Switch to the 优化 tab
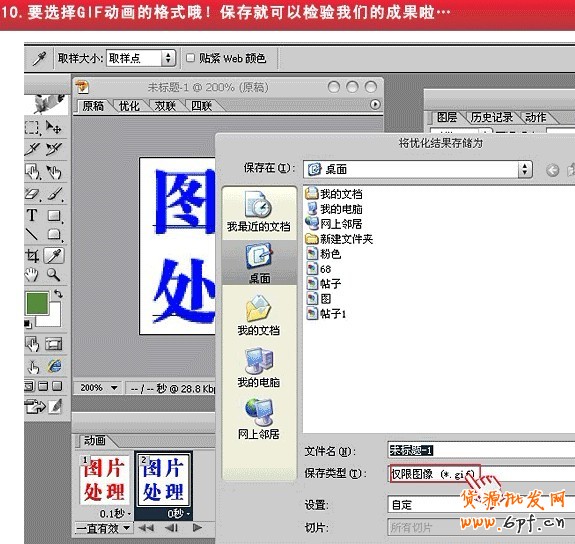Viewport: 575px width, 544px height. (129, 106)
